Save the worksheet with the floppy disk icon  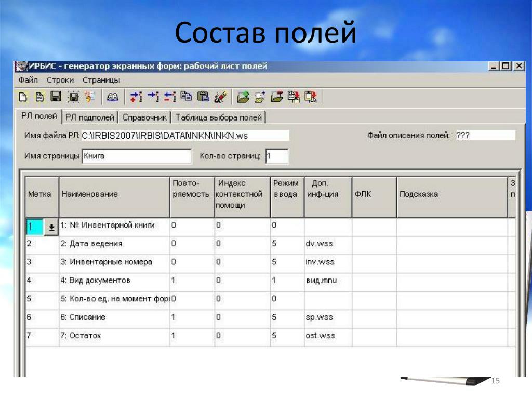(56, 97)
